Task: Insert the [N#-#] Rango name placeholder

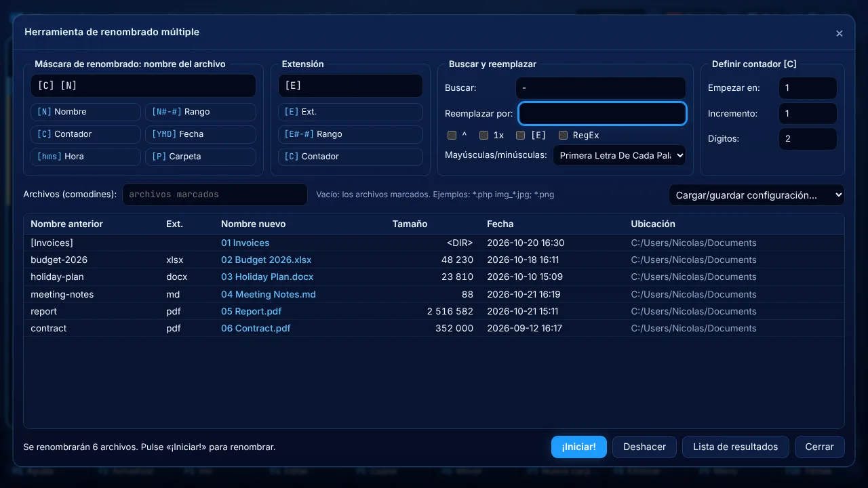Action: click(201, 112)
